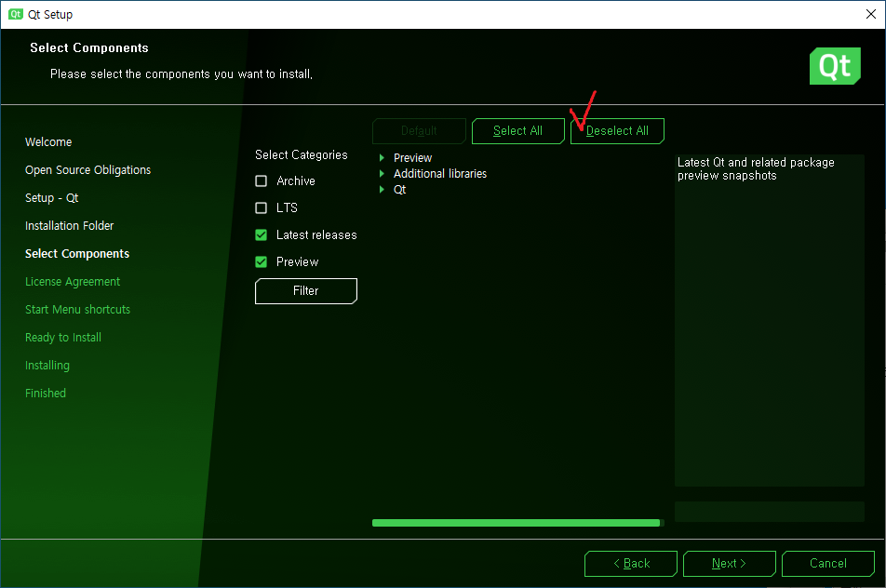Cancel the Qt installation

point(827,564)
